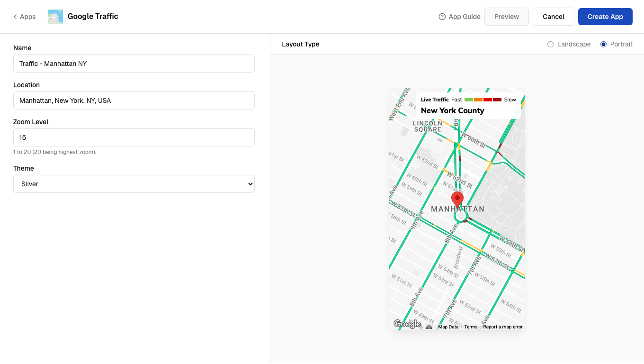Go back to Apps
Image resolution: width=644 pixels, height=364 pixels.
tap(25, 17)
